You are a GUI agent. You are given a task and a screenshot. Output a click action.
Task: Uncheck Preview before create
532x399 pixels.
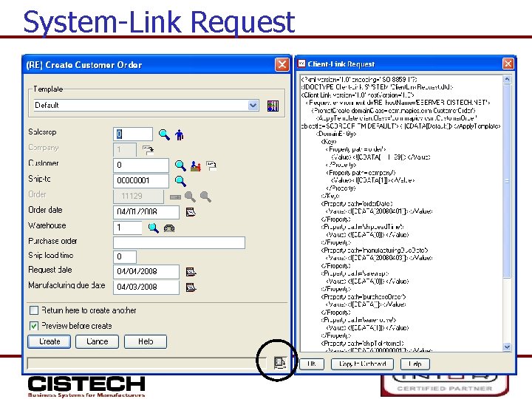click(x=34, y=326)
